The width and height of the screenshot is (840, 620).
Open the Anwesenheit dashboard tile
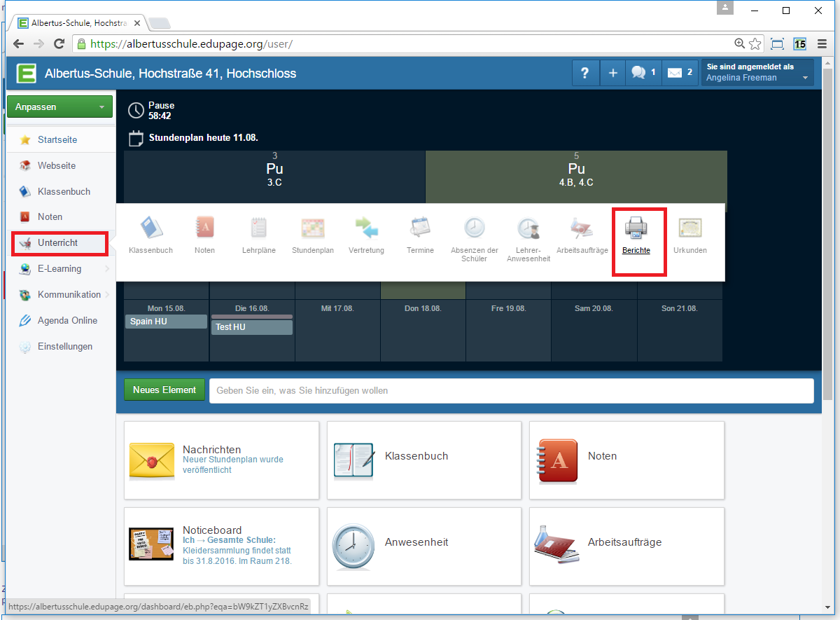click(x=424, y=546)
